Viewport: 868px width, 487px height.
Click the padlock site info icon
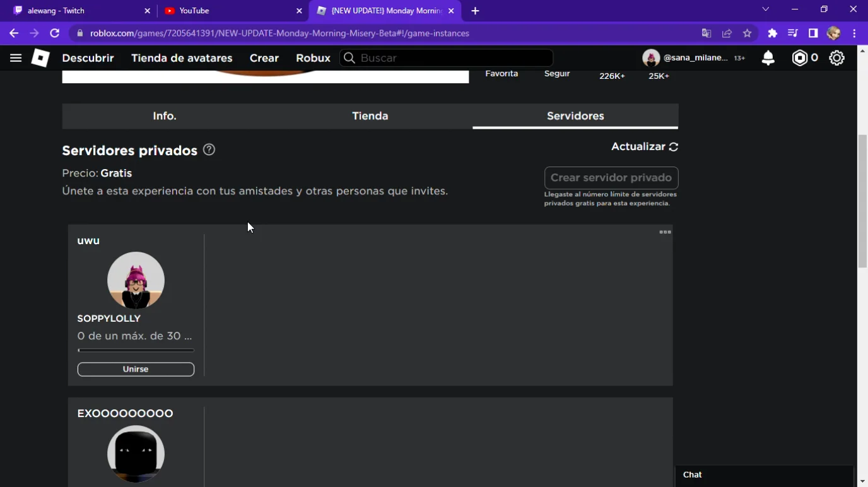tap(79, 33)
